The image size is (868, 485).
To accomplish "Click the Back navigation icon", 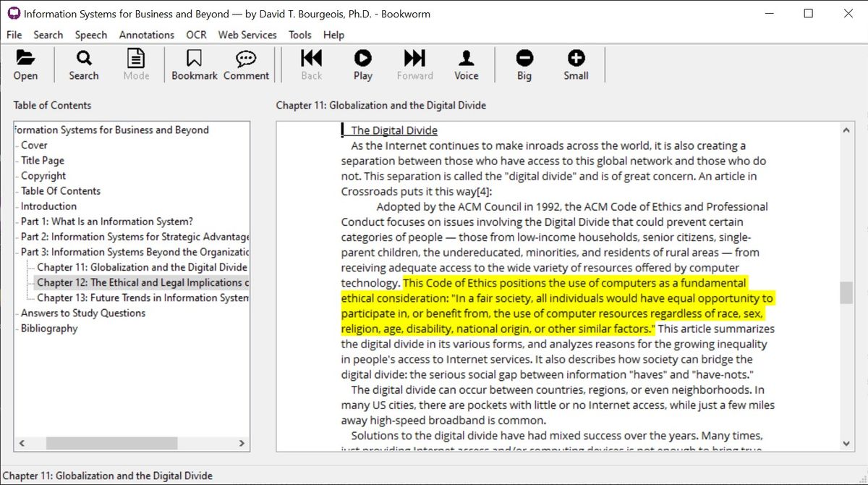I will coord(310,64).
